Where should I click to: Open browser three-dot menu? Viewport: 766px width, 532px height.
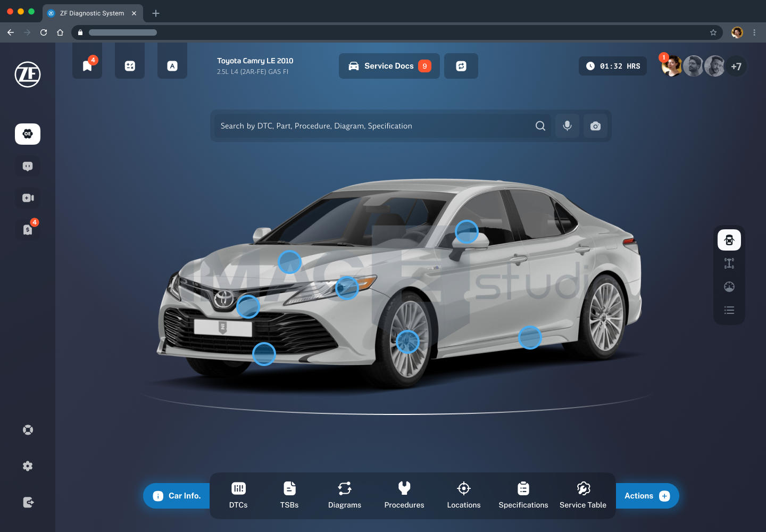[754, 32]
